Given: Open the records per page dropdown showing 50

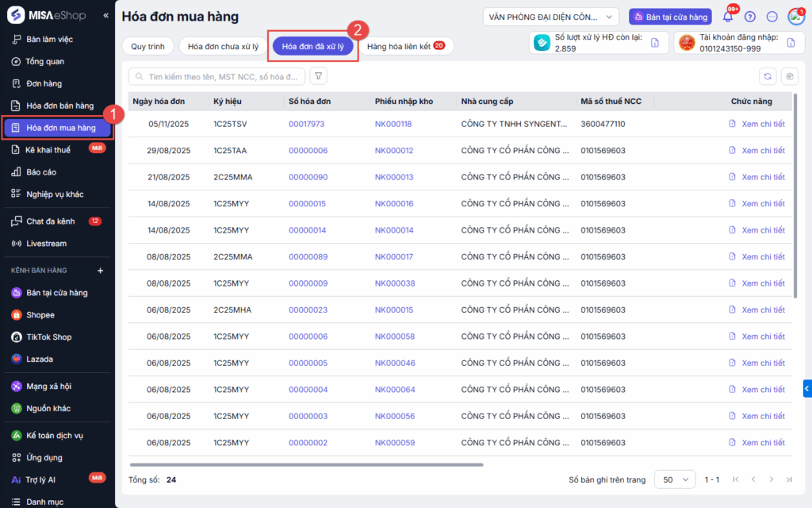Looking at the screenshot, I should [674, 479].
